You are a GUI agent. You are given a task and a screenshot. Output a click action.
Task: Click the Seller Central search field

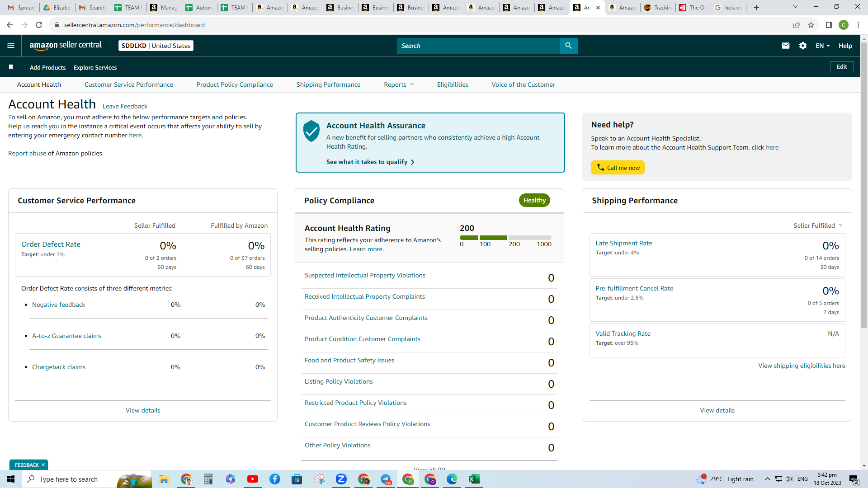pos(478,46)
